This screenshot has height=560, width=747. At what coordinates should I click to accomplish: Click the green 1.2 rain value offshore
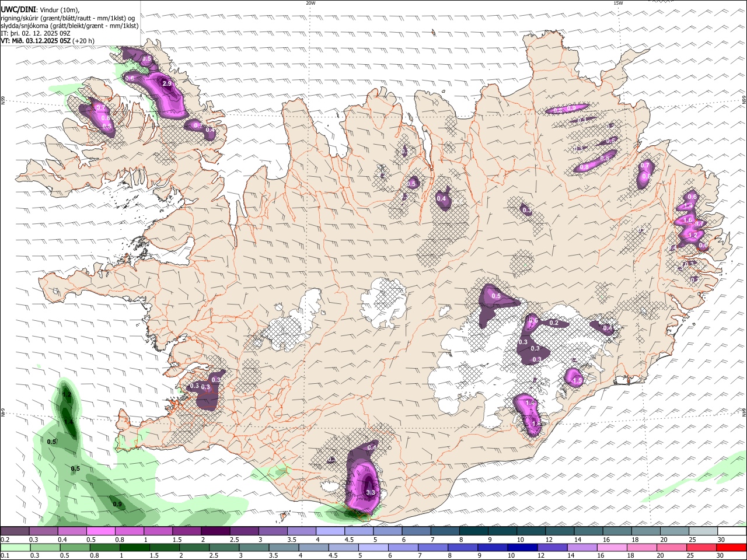tap(67, 395)
